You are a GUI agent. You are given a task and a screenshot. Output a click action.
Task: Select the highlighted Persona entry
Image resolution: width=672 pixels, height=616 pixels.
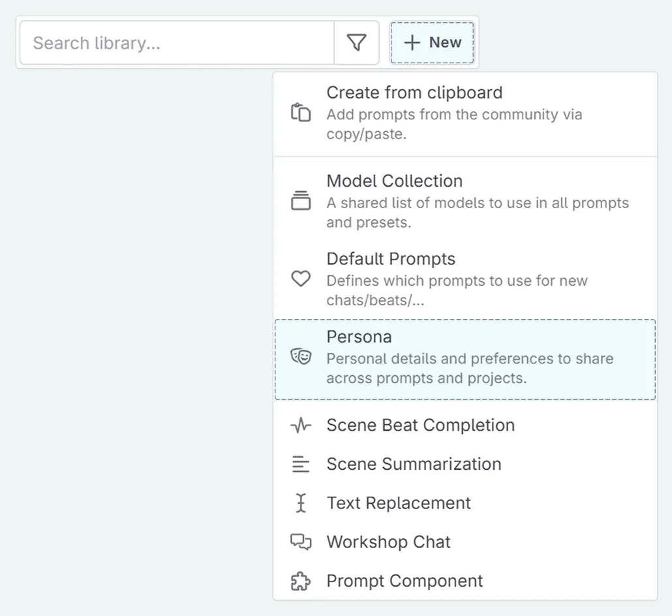(x=465, y=360)
